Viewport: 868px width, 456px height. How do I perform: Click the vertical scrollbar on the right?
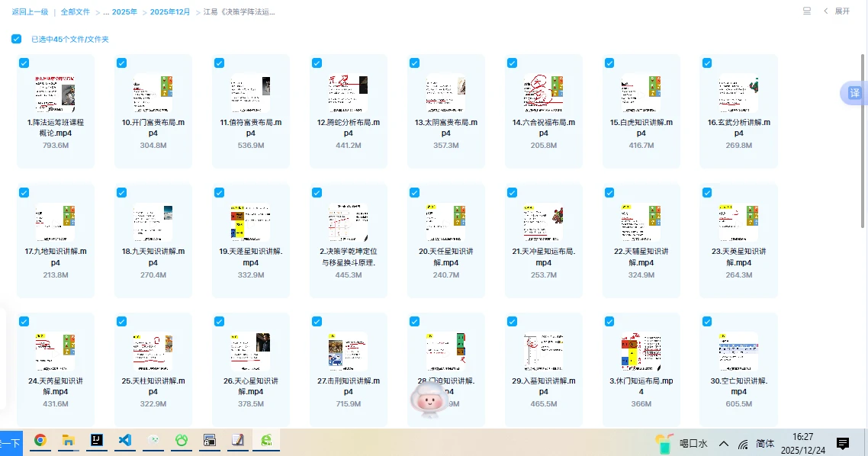(863, 153)
